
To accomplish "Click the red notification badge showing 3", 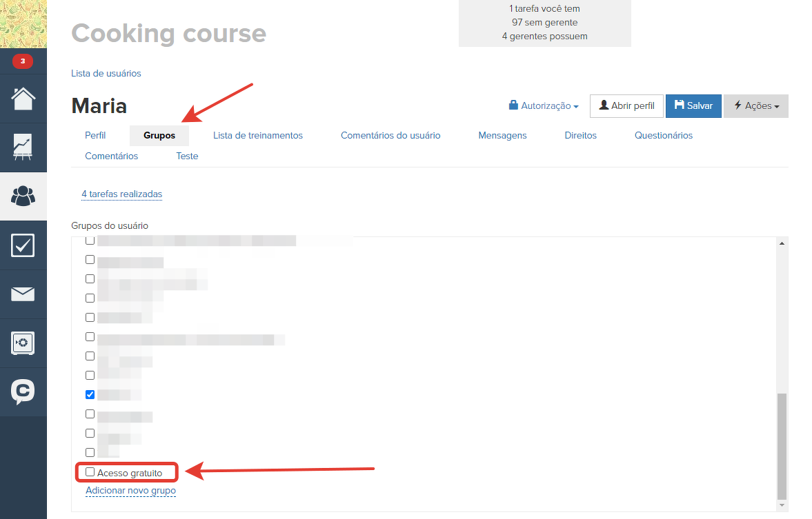I will (23, 61).
